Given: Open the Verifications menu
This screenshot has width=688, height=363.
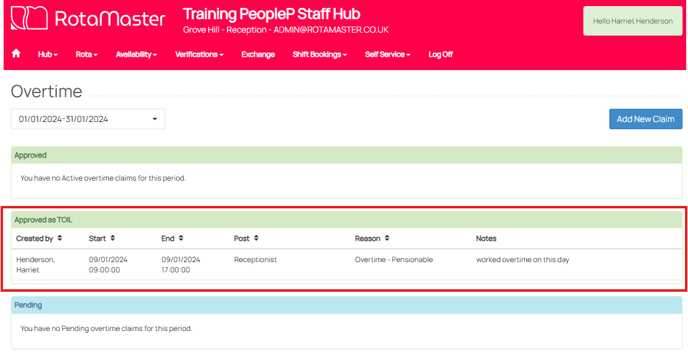Looking at the screenshot, I should click(x=199, y=54).
